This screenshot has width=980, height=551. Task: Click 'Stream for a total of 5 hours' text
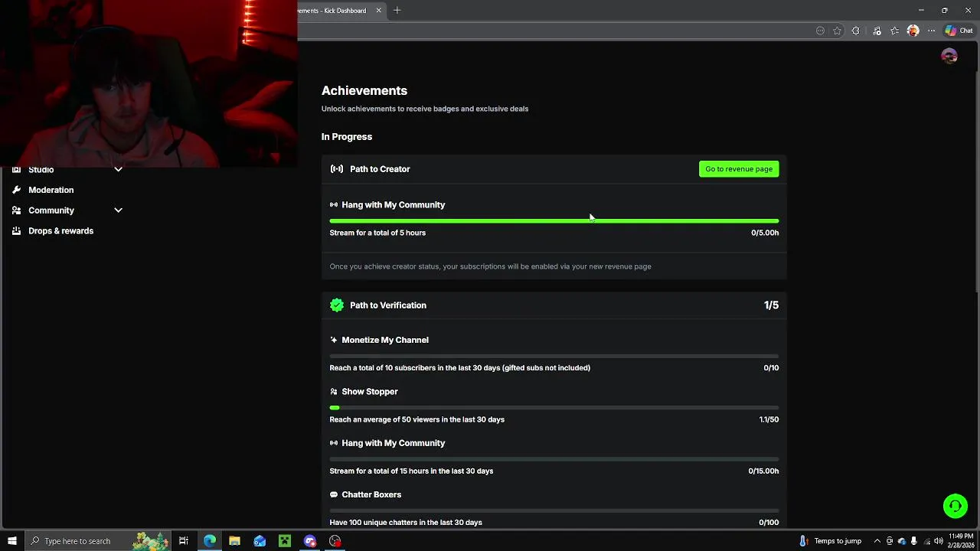coord(377,233)
